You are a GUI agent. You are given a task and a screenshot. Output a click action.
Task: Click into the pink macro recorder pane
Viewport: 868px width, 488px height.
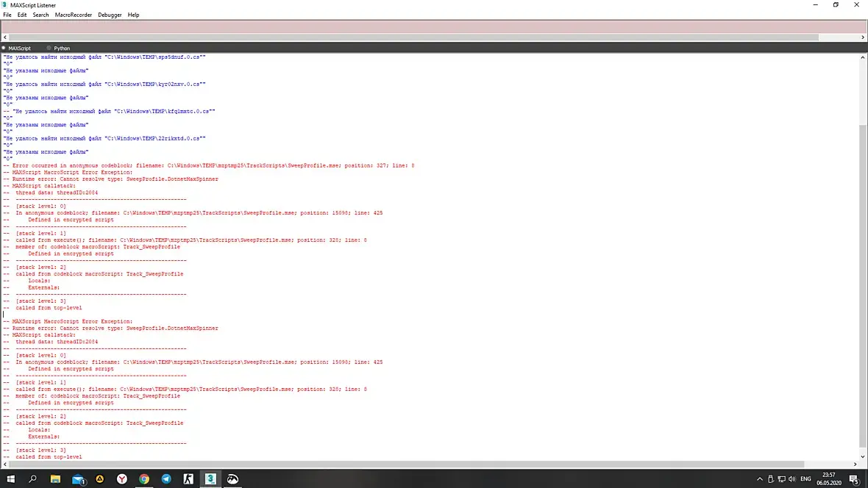click(x=433, y=26)
